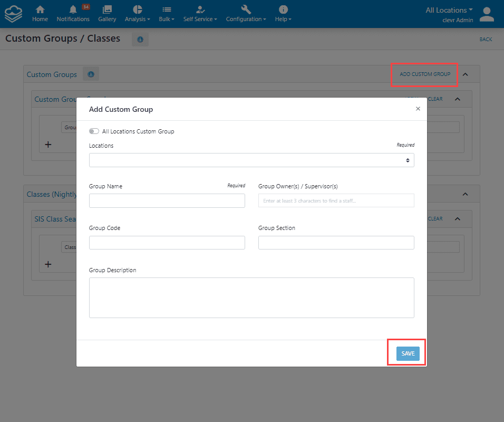Click plus icon in Custom Group Search
This screenshot has height=422, width=504.
[x=48, y=145]
